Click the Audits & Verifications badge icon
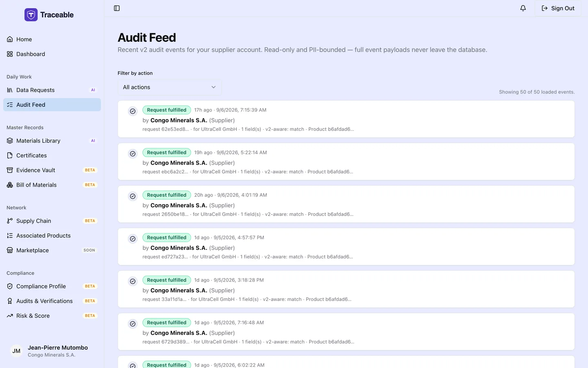Image resolution: width=588 pixels, height=368 pixels. coord(10,301)
